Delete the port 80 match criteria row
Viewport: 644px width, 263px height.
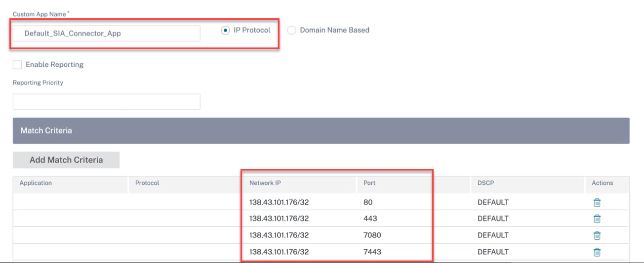tap(597, 202)
